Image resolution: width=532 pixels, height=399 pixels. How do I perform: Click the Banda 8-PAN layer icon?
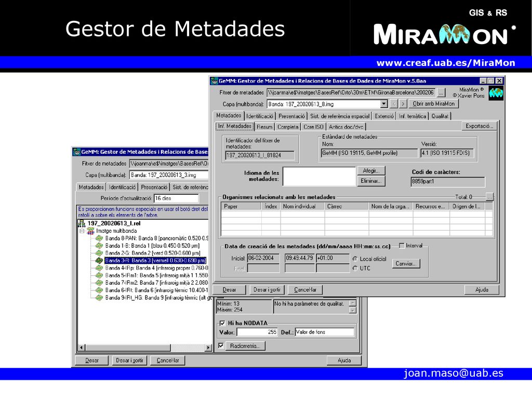(99, 238)
